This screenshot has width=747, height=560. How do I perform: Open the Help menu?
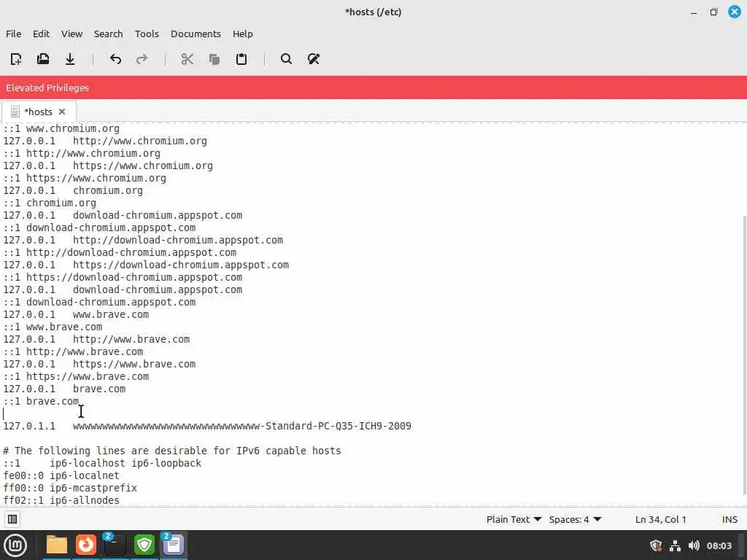click(x=242, y=34)
